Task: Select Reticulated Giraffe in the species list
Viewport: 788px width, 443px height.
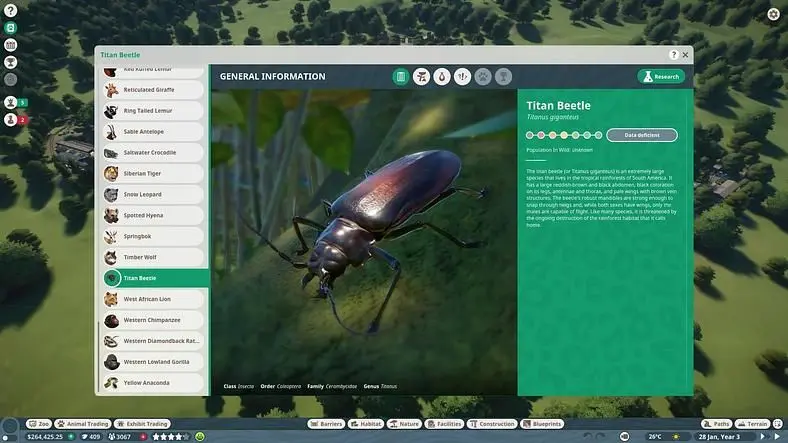Action: click(153, 90)
